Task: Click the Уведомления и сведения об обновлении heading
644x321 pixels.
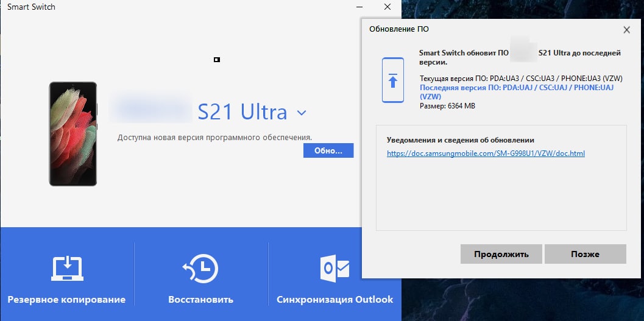Action: point(461,140)
